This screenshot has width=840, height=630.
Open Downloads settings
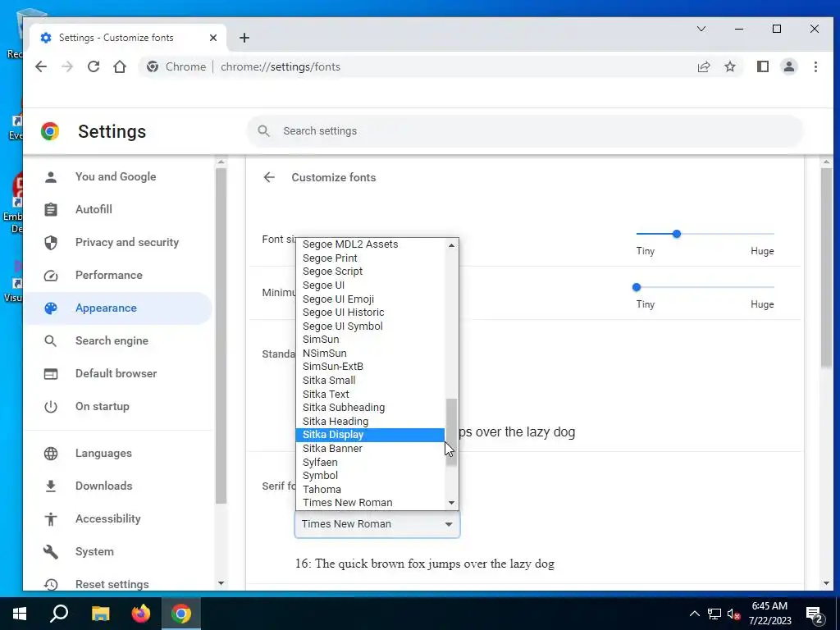click(x=103, y=486)
